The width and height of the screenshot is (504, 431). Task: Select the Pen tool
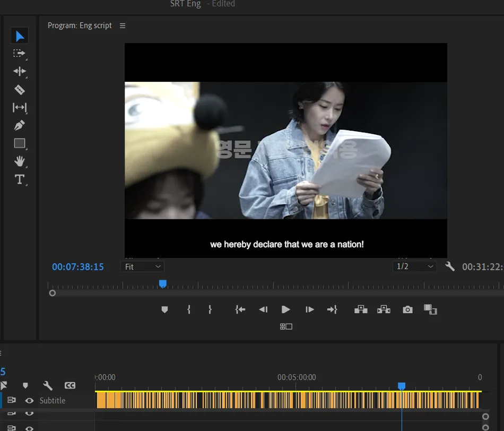[x=20, y=125]
